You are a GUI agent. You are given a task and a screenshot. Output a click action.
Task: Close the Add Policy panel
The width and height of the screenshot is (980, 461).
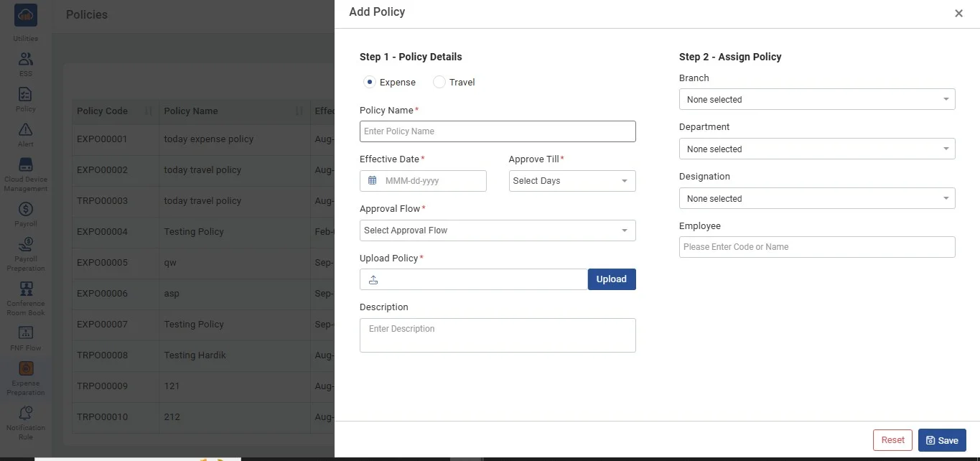click(x=958, y=14)
